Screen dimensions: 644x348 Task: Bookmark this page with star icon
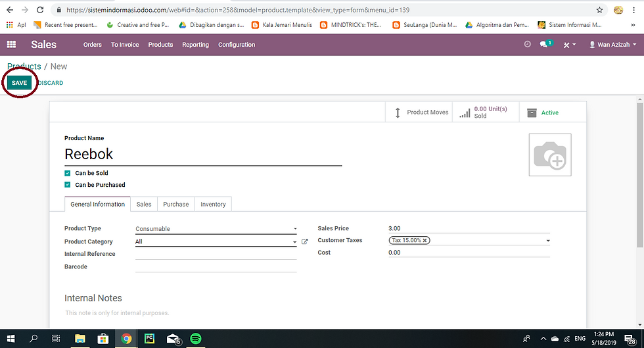tap(599, 10)
